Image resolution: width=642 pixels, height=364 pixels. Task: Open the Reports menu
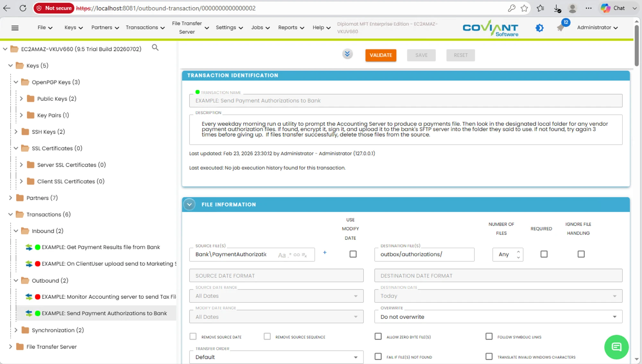(291, 28)
